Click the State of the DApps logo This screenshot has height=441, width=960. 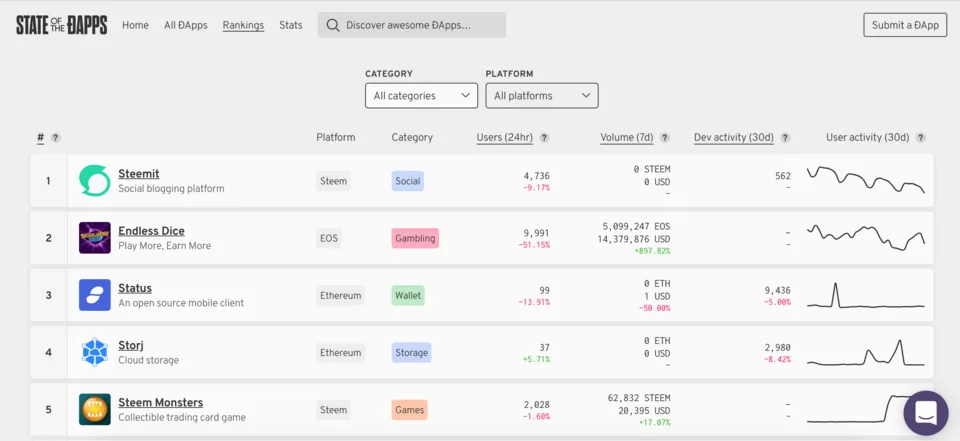[62, 25]
